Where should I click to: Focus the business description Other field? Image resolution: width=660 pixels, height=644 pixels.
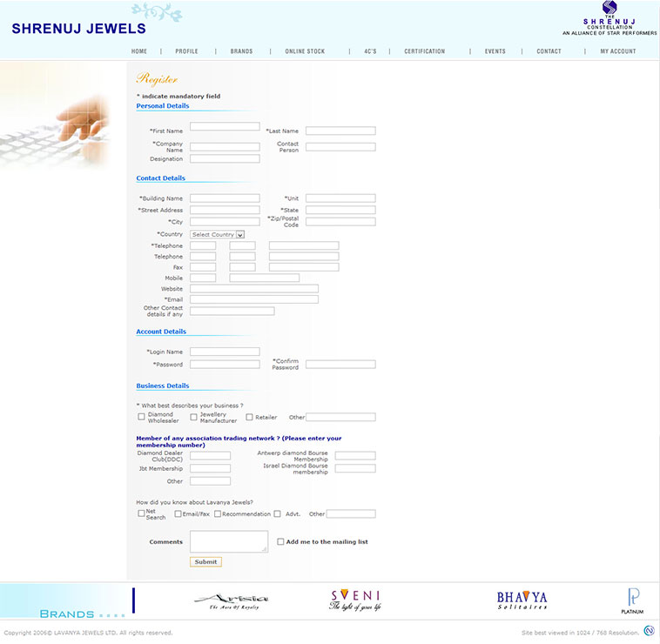click(340, 417)
